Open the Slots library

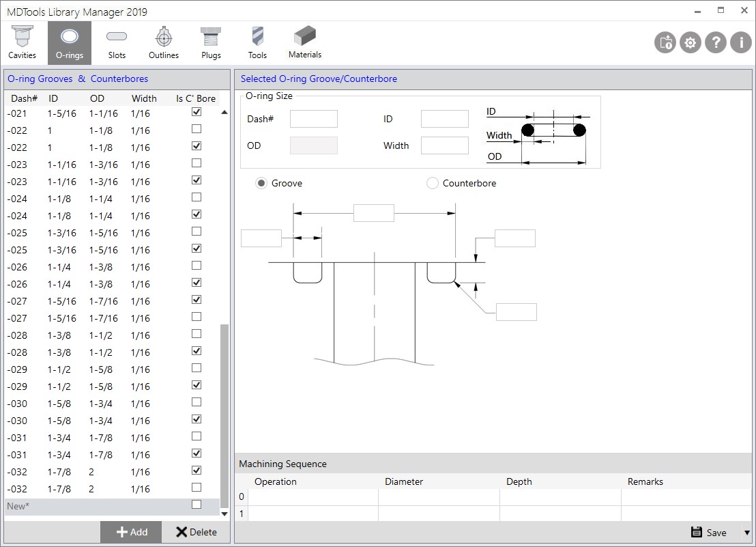pos(117,43)
